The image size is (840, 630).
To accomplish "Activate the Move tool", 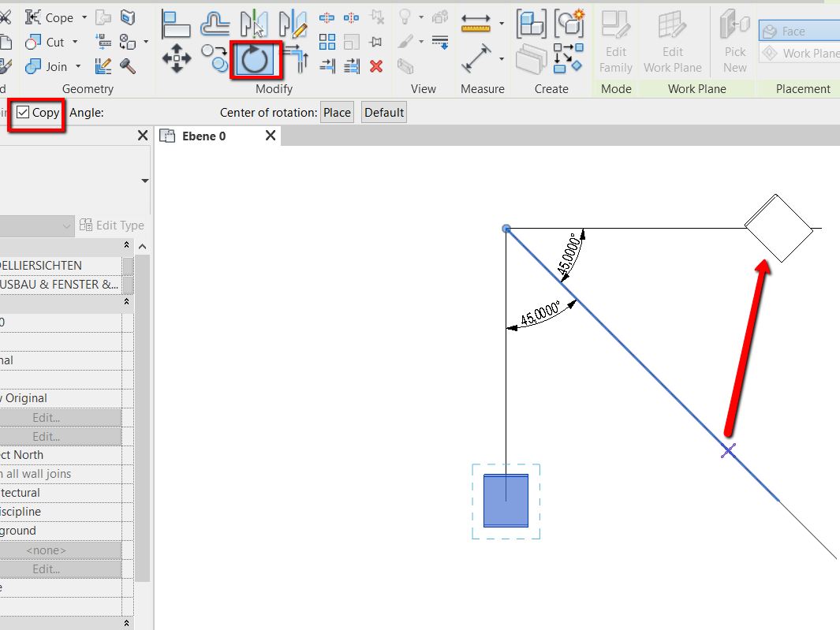I will (177, 57).
